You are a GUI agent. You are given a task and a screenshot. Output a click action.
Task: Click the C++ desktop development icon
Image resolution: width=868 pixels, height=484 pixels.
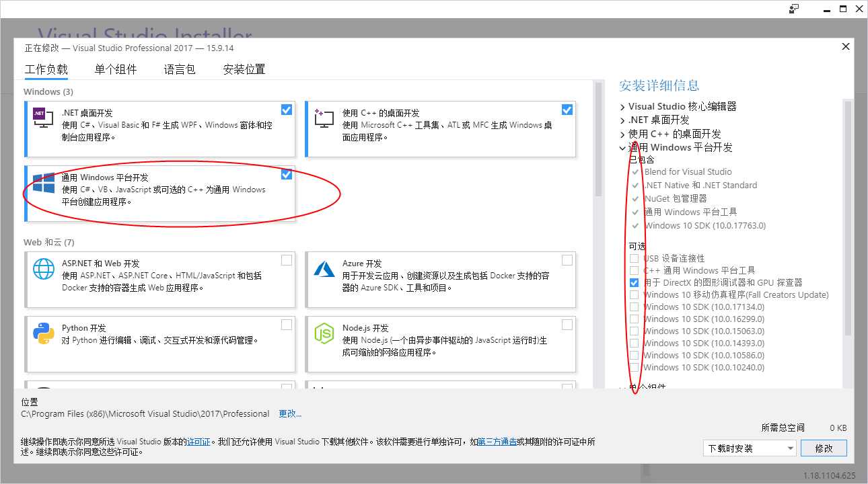coord(324,118)
